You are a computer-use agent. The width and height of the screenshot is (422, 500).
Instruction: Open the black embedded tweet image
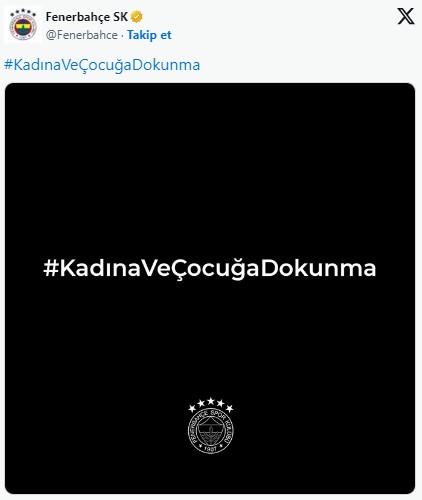(x=210, y=288)
